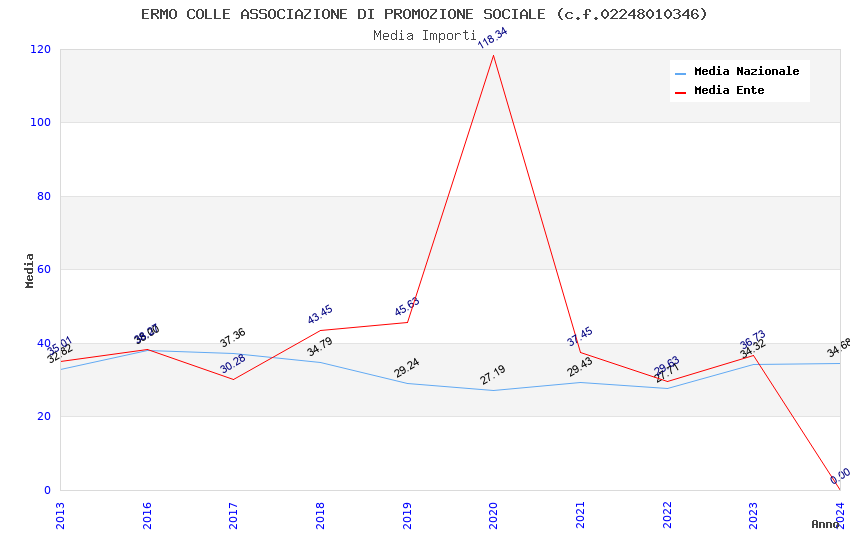Click the chart title ERMO COLLE ASSOCIAZIONE
Image resolution: width=850 pixels, height=550 pixels.
coord(424,14)
